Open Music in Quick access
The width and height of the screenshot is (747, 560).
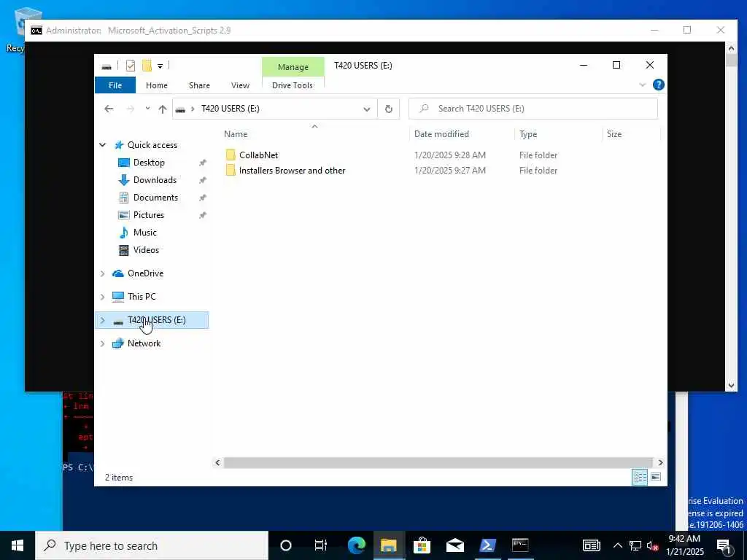pyautogui.click(x=145, y=233)
